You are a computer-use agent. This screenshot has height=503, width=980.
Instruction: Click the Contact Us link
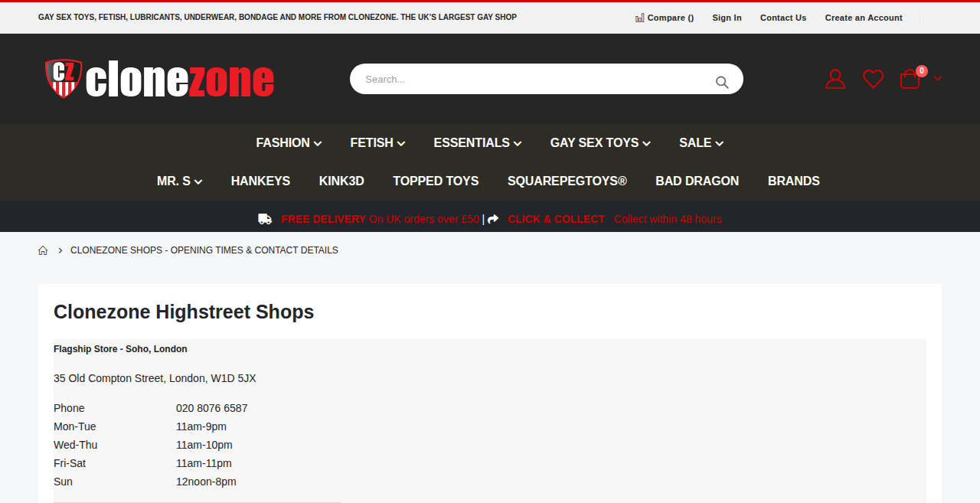coord(783,18)
